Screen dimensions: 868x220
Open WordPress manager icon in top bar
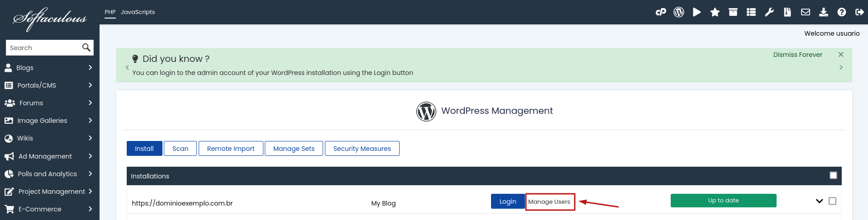pos(679,12)
